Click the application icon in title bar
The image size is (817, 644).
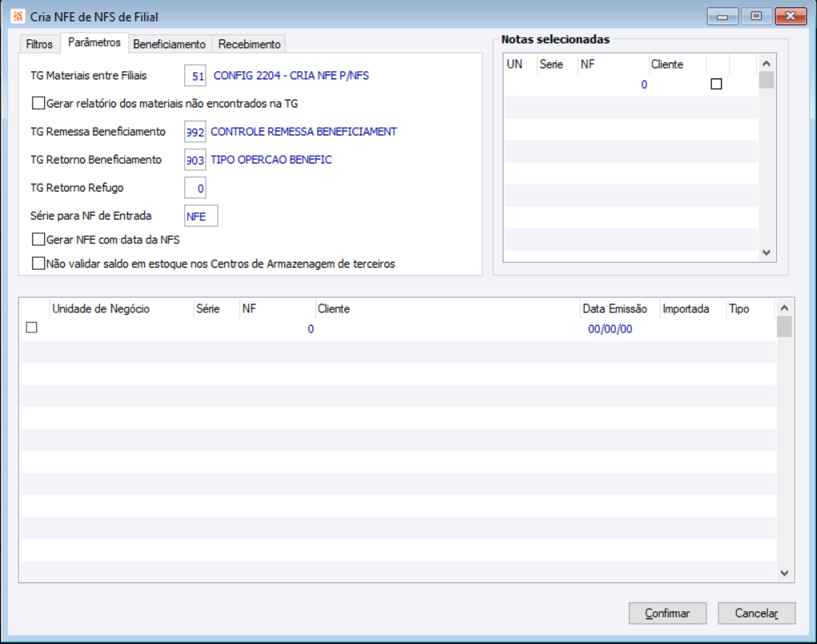click(18, 17)
